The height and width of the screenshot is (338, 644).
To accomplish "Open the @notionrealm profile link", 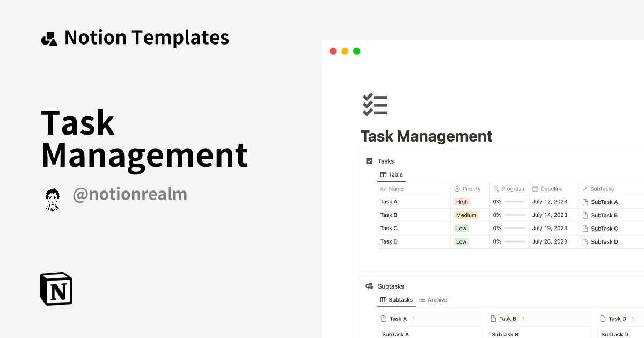I will pos(130,194).
